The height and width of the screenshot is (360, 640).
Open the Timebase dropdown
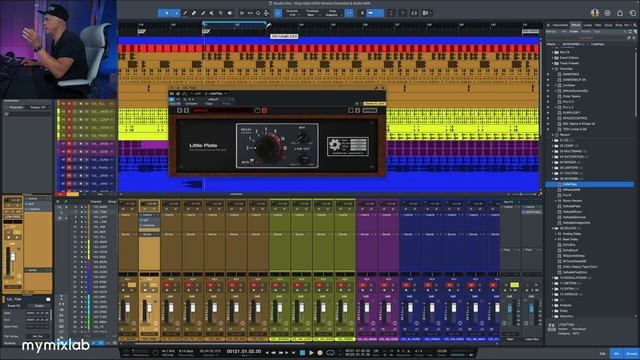click(312, 13)
